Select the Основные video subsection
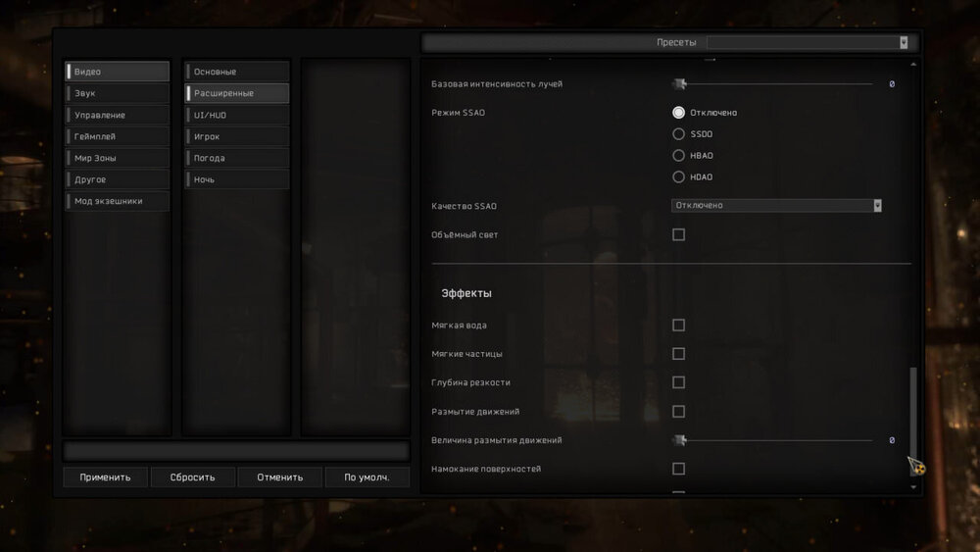Image resolution: width=980 pixels, height=552 pixels. click(237, 72)
